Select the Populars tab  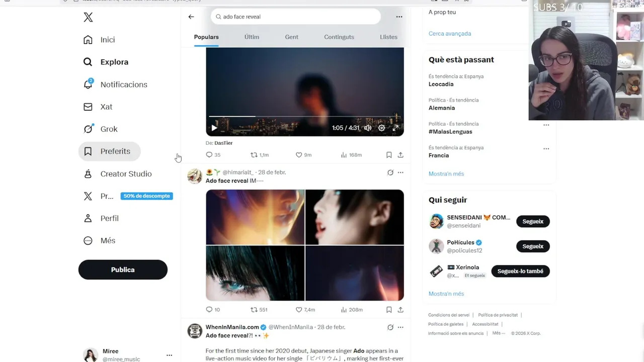pyautogui.click(x=206, y=37)
